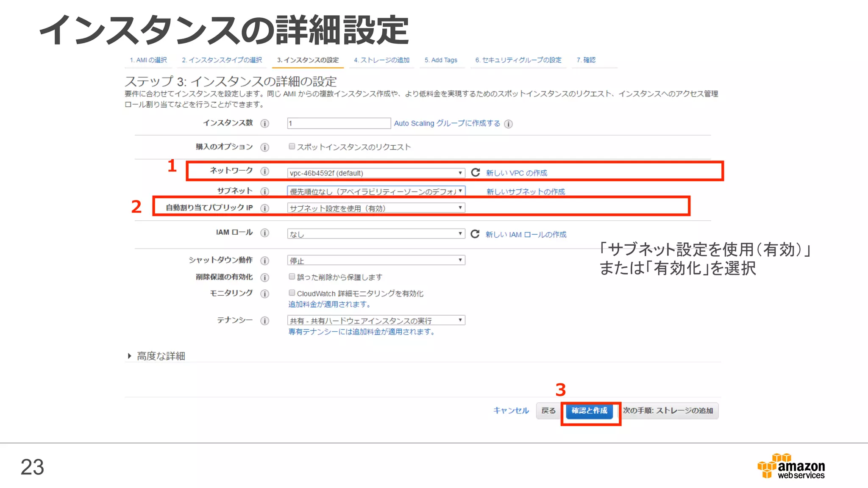
Task: Click info icon beside Auto Scaling グループ link
Action: pyautogui.click(x=508, y=124)
